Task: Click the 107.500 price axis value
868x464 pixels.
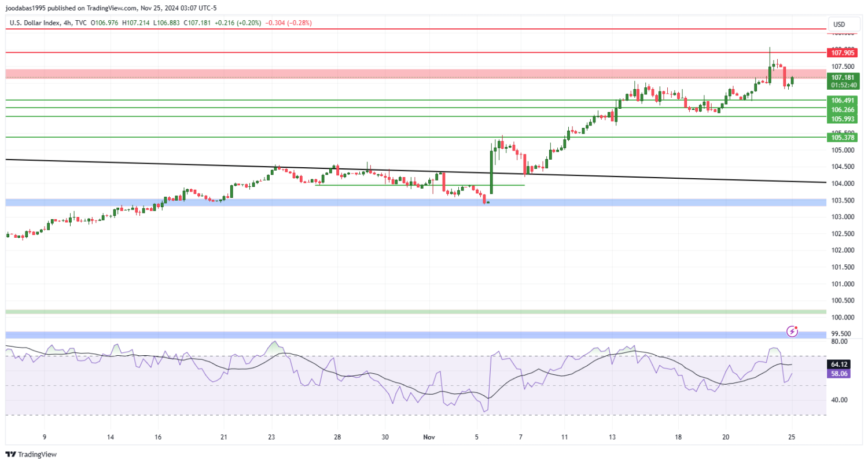Action: pos(843,67)
